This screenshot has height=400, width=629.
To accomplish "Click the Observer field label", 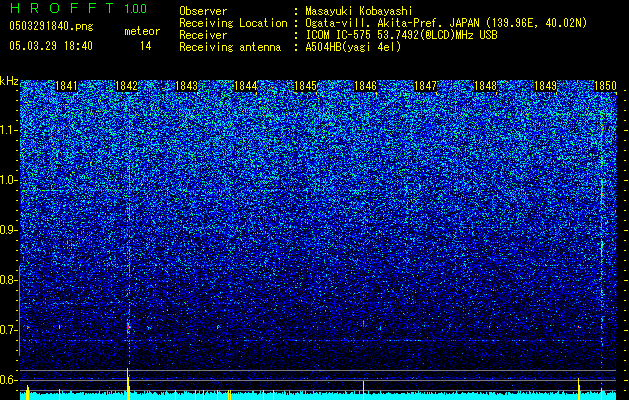I will [203, 11].
